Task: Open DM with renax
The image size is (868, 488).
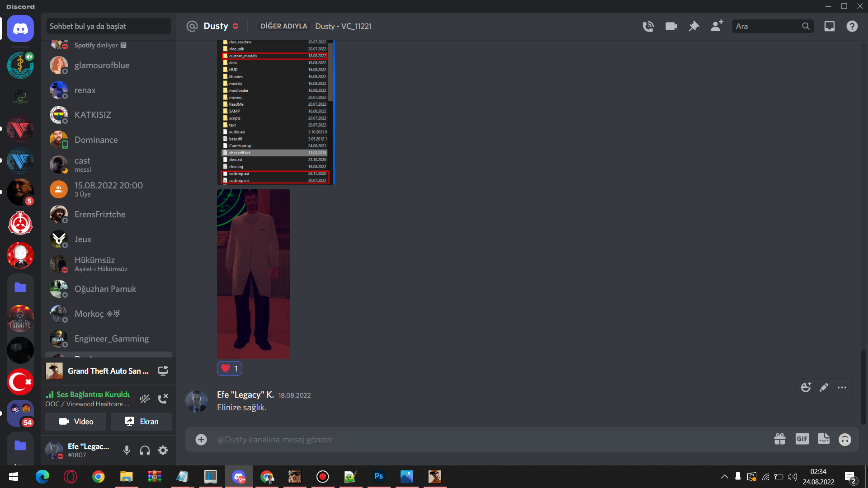Action: 108,90
